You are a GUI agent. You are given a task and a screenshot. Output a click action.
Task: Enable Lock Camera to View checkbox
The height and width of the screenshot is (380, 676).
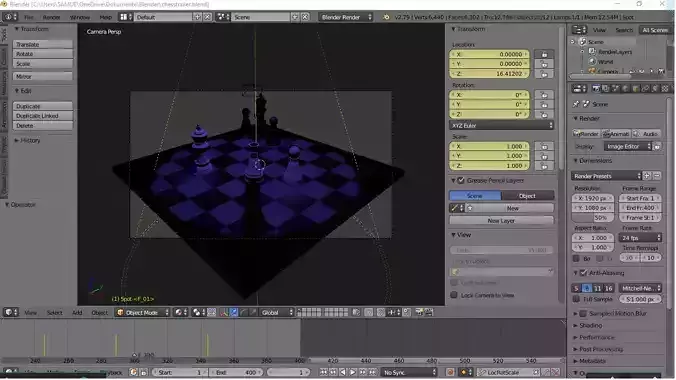(454, 295)
